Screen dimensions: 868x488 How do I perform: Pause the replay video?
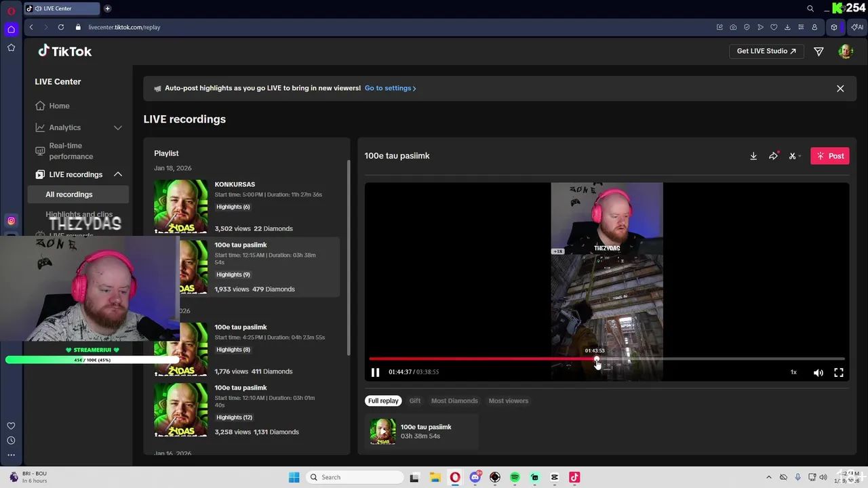(x=375, y=372)
